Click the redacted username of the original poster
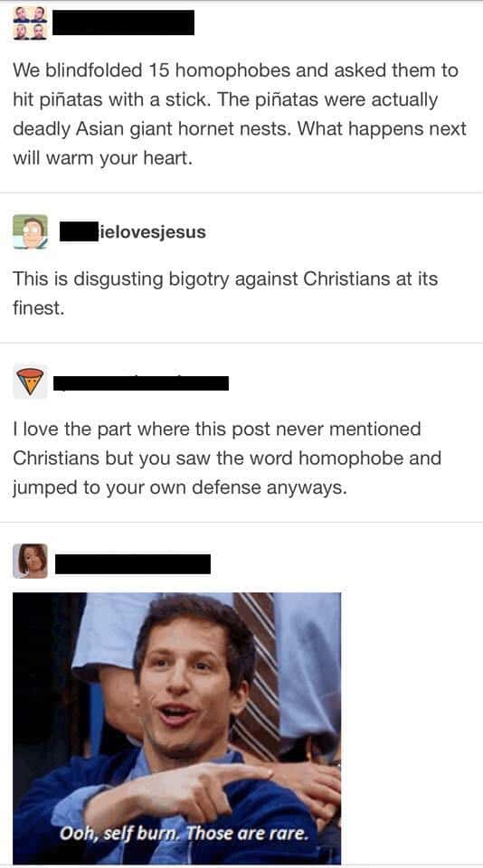 pos(124,23)
